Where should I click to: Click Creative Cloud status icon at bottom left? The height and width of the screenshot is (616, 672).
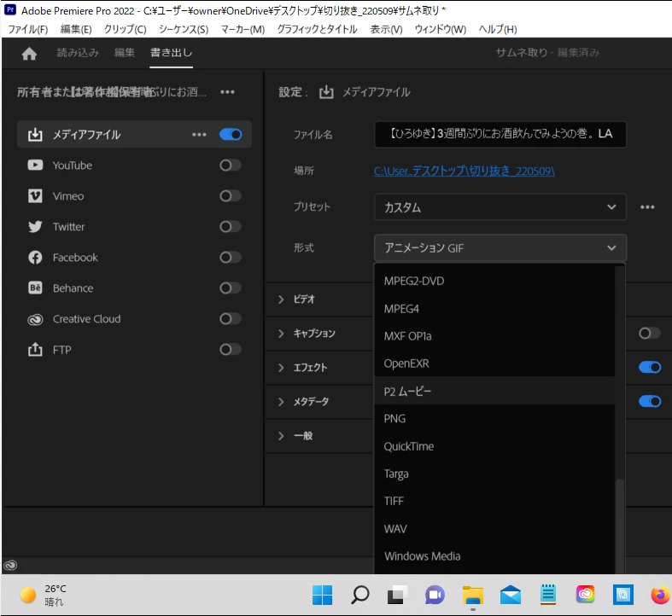10,566
